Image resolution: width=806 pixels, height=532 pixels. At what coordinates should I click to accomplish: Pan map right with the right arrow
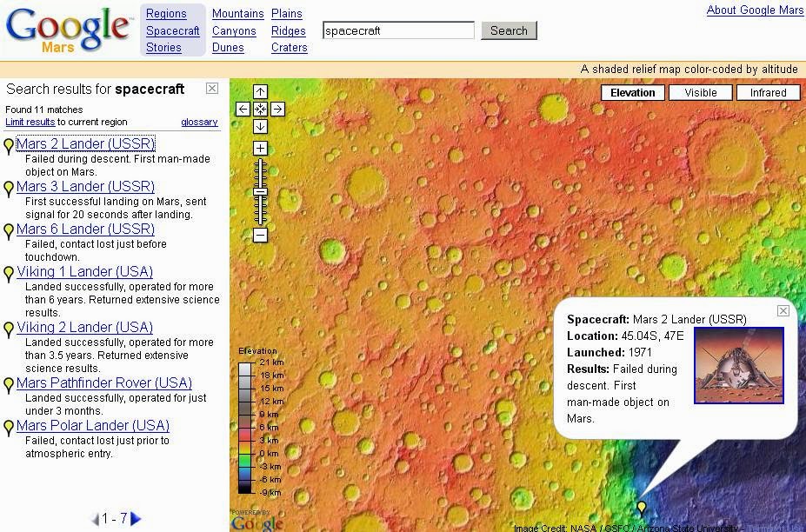click(x=277, y=109)
